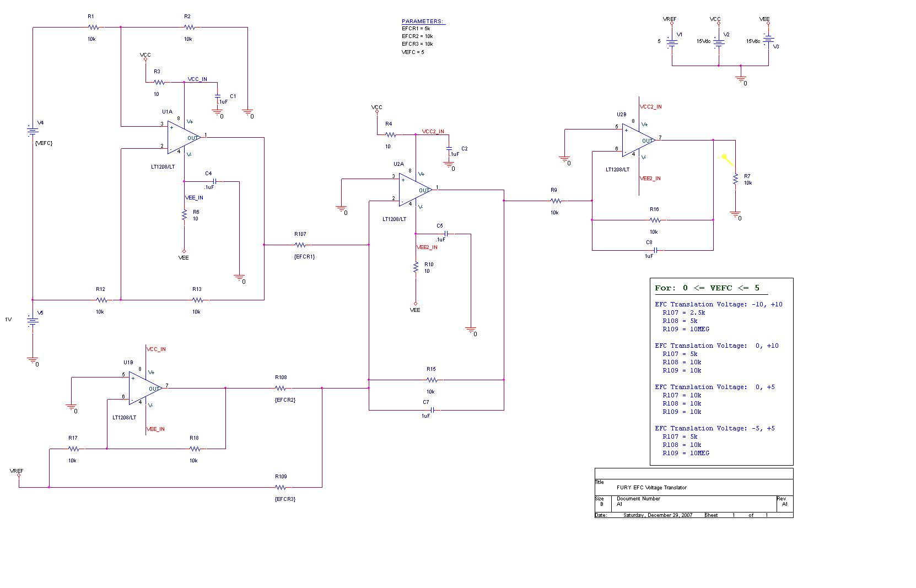Click the {EFCR3} value label
The width and height of the screenshot is (916, 588).
(285, 499)
